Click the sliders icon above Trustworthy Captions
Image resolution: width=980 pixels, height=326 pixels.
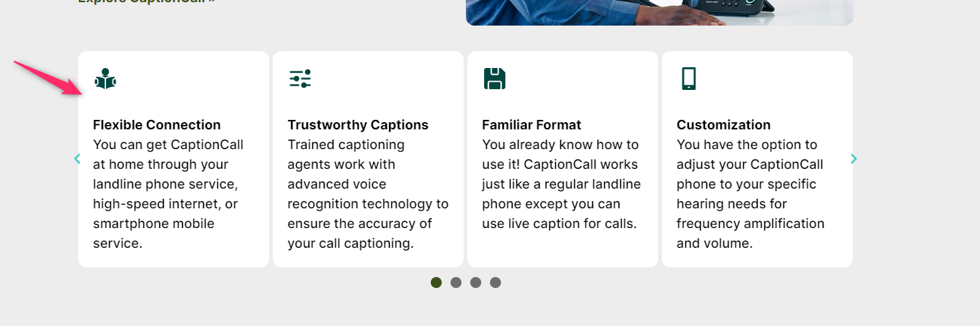[300, 79]
